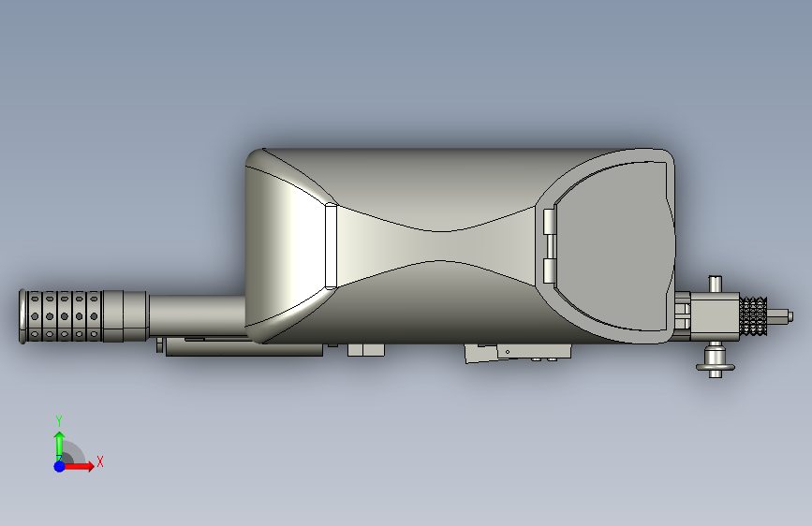The image size is (812, 526).
Task: Select the narrow rectangular slot on housing front
Action: pyautogui.click(x=331, y=246)
